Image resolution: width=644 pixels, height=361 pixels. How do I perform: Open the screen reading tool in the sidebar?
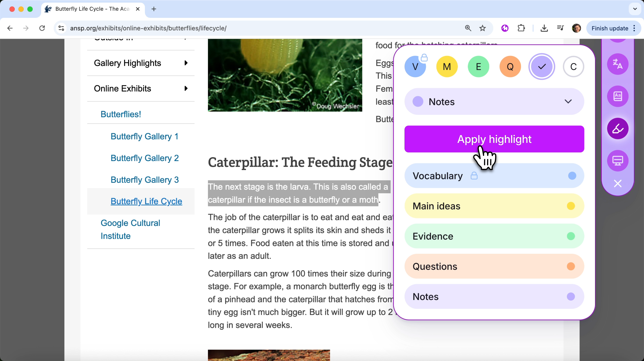[x=617, y=161]
